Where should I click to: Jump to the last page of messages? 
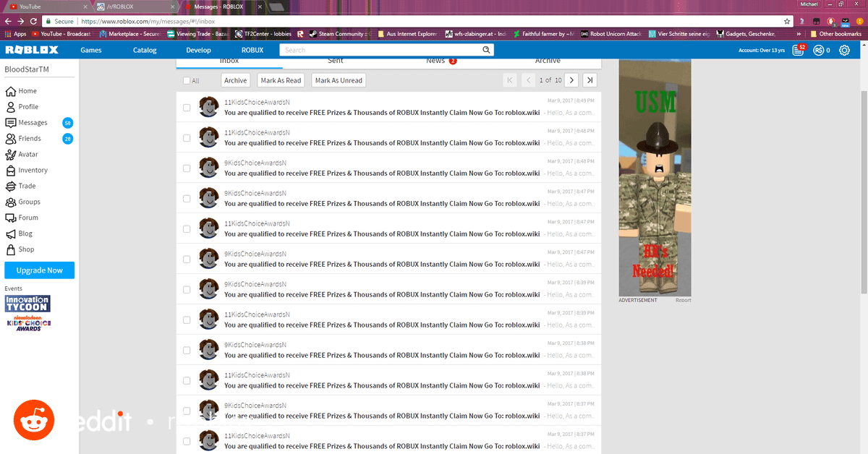[x=590, y=80]
